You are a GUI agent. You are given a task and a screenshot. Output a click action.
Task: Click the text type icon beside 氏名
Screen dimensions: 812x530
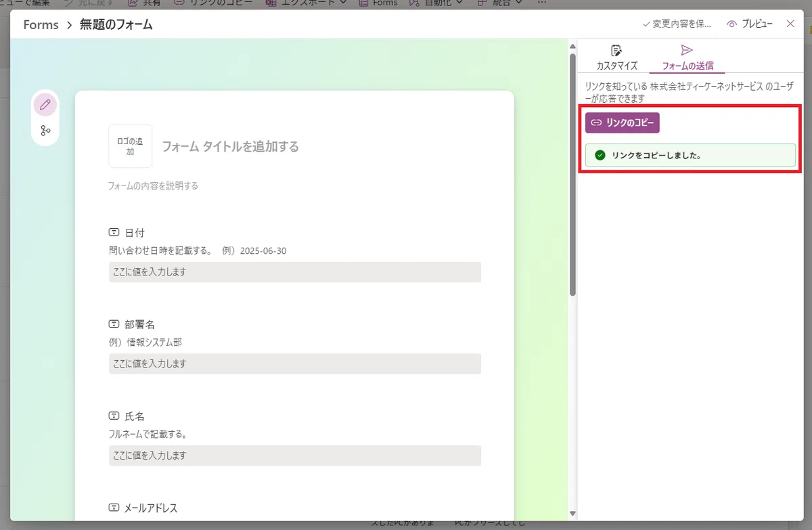pyautogui.click(x=114, y=416)
